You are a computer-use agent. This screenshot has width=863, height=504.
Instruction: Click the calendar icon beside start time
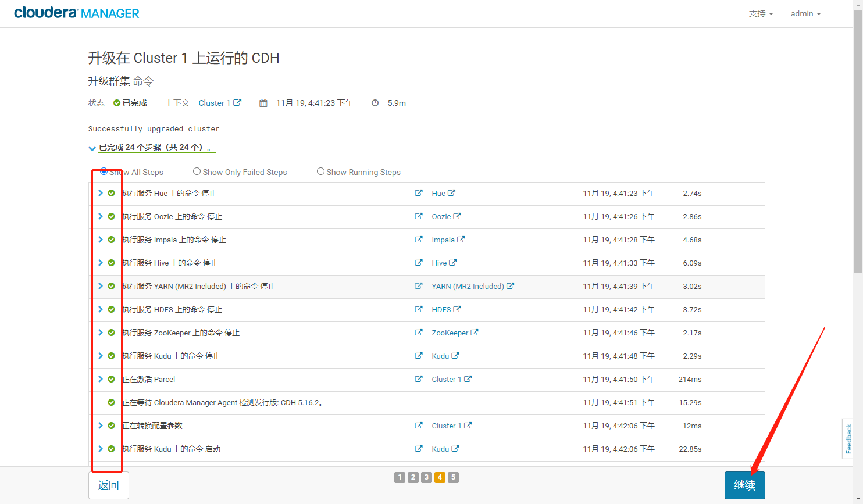263,103
